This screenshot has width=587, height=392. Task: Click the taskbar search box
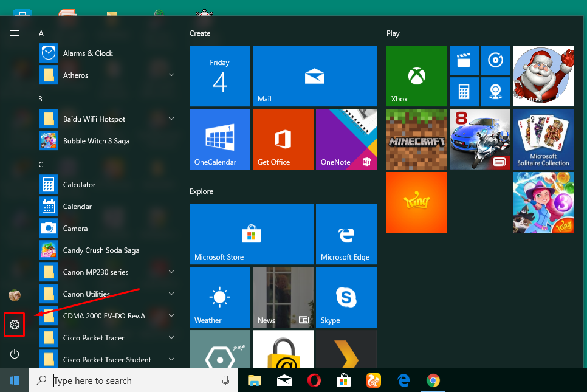pyautogui.click(x=134, y=380)
